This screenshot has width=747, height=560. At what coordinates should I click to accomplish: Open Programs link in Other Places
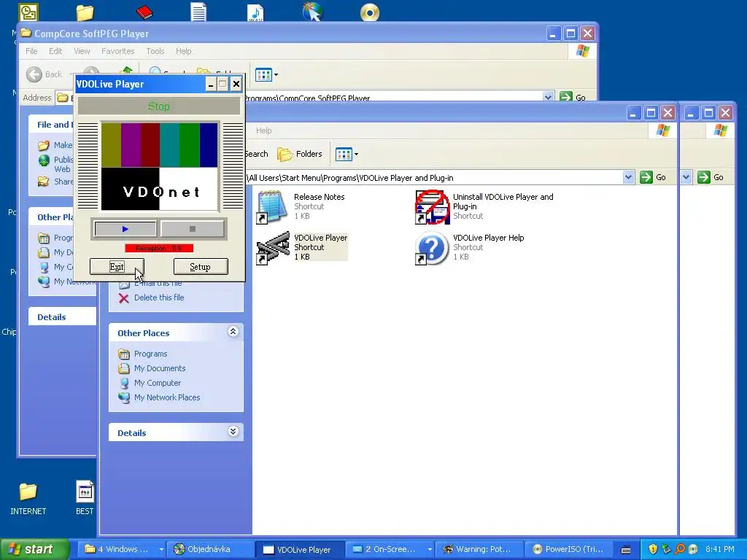click(x=150, y=354)
